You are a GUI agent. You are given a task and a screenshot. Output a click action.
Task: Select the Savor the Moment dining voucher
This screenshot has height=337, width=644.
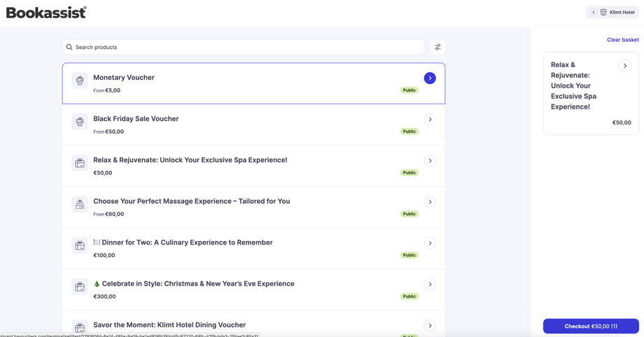(x=169, y=325)
